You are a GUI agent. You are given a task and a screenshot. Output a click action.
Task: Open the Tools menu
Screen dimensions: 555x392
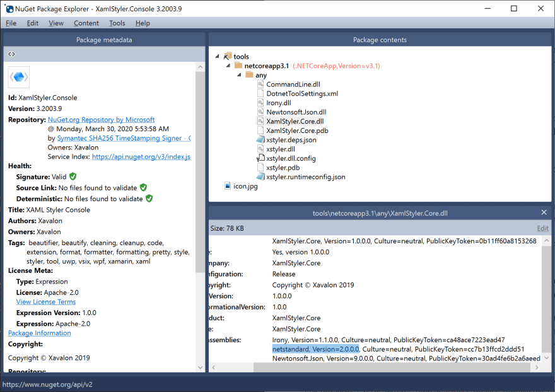click(x=117, y=23)
